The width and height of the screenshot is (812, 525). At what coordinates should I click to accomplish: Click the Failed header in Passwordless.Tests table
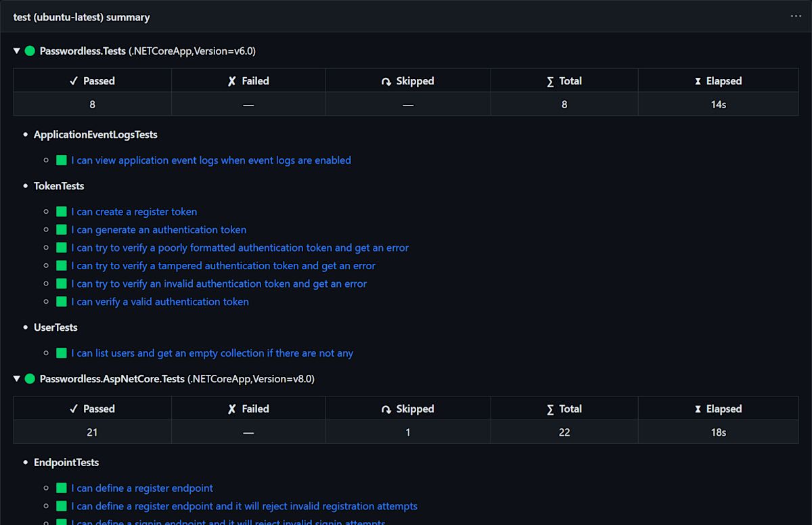pyautogui.click(x=248, y=81)
